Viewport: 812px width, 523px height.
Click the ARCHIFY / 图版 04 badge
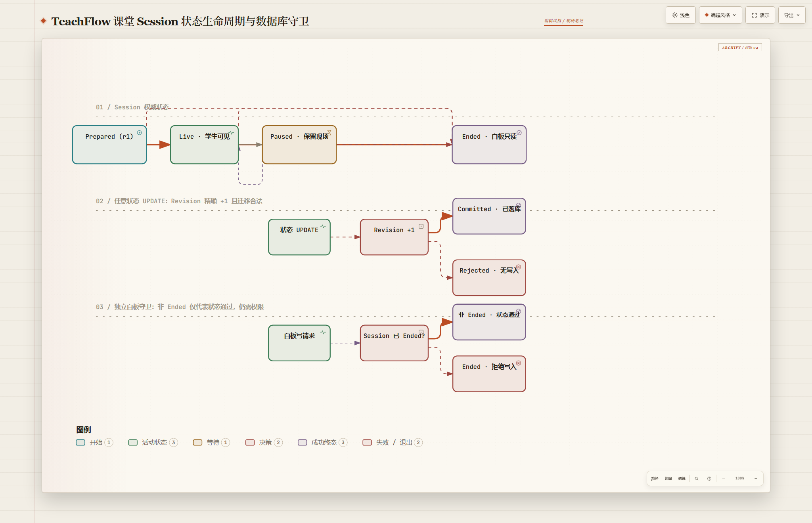tap(740, 48)
